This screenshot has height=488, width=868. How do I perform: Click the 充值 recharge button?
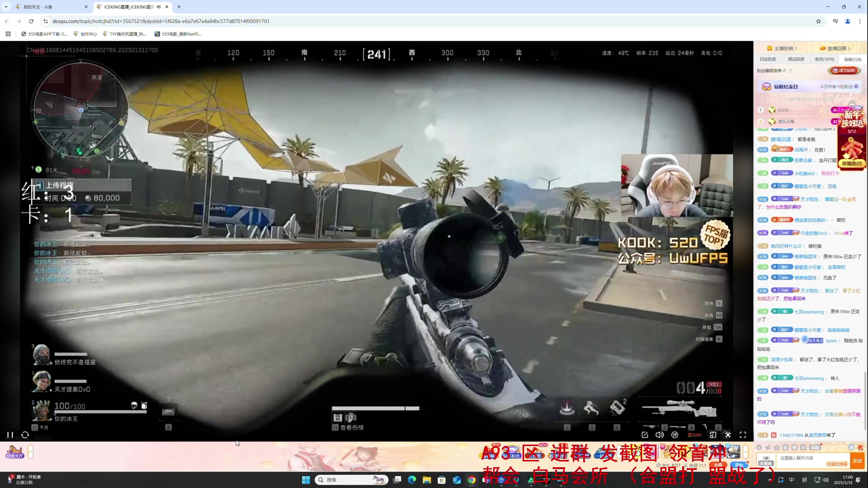718,465
